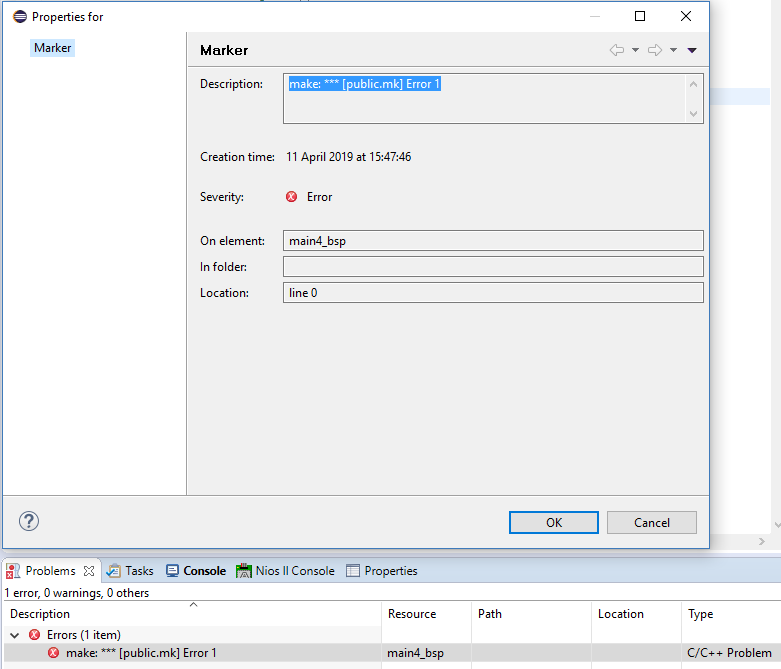
Task: Click the Problems tab icon
Action: (12, 571)
